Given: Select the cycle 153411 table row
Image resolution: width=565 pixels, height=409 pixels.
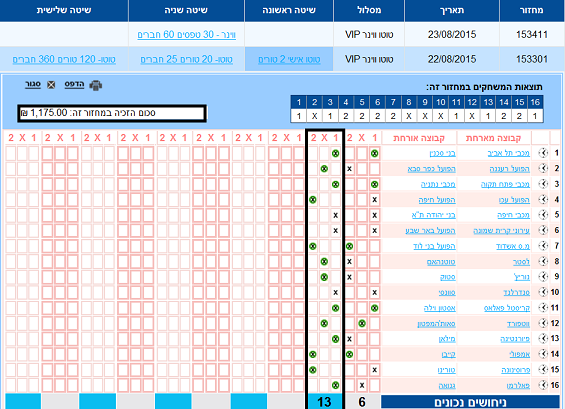Looking at the screenshot, I should tap(282, 35).
